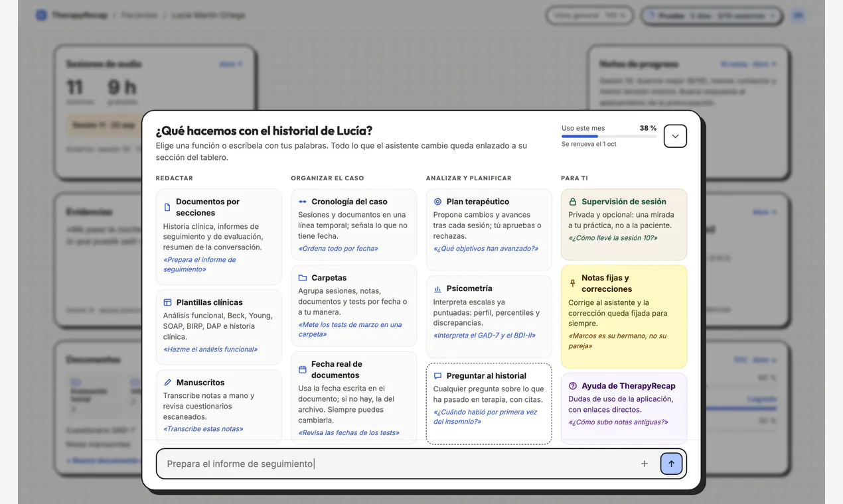
Task: Click the template icon beside Plantillas clínicas
Action: pos(167,302)
